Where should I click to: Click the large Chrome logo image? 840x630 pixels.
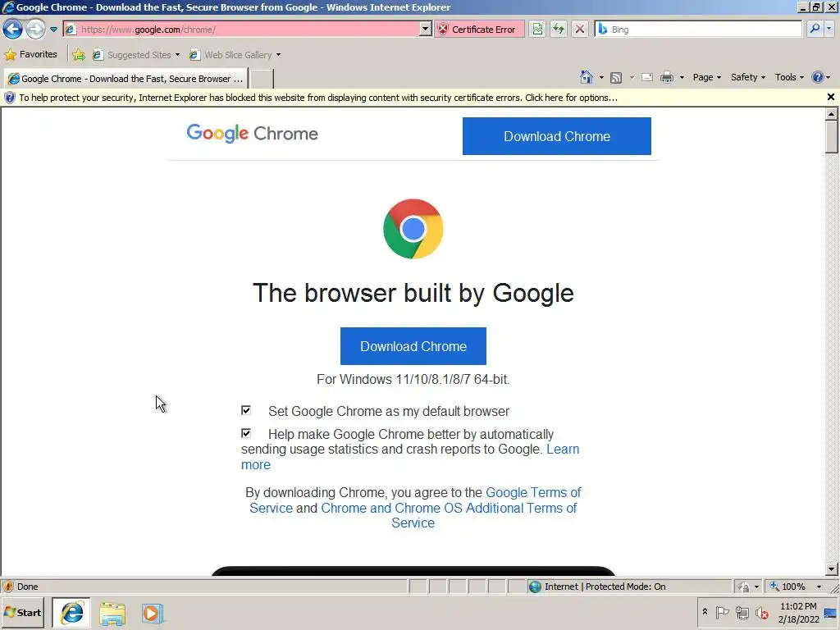click(413, 229)
